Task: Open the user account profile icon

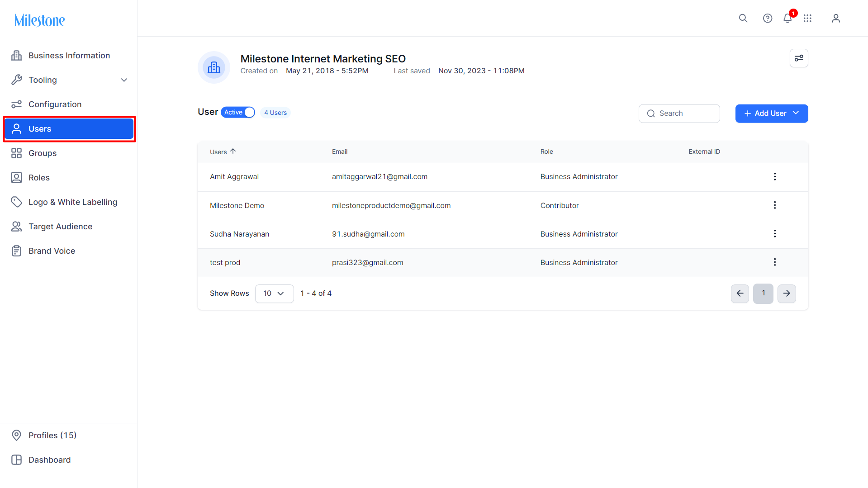Action: click(836, 18)
